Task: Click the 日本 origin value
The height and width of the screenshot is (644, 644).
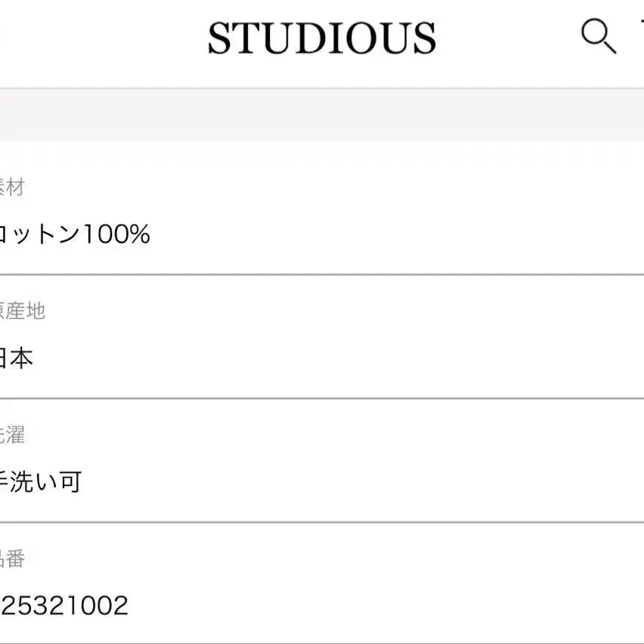Action: click(x=16, y=358)
